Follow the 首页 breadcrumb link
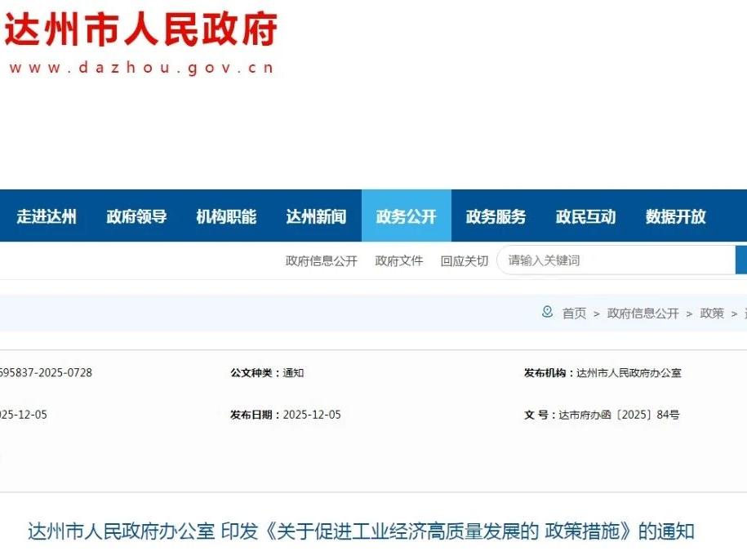 (574, 313)
